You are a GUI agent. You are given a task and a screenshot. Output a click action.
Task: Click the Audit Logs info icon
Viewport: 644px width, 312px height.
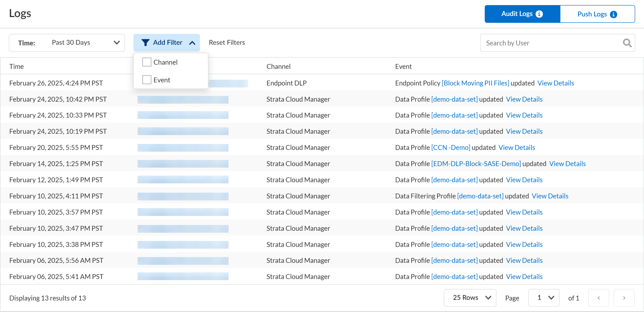[x=539, y=14]
